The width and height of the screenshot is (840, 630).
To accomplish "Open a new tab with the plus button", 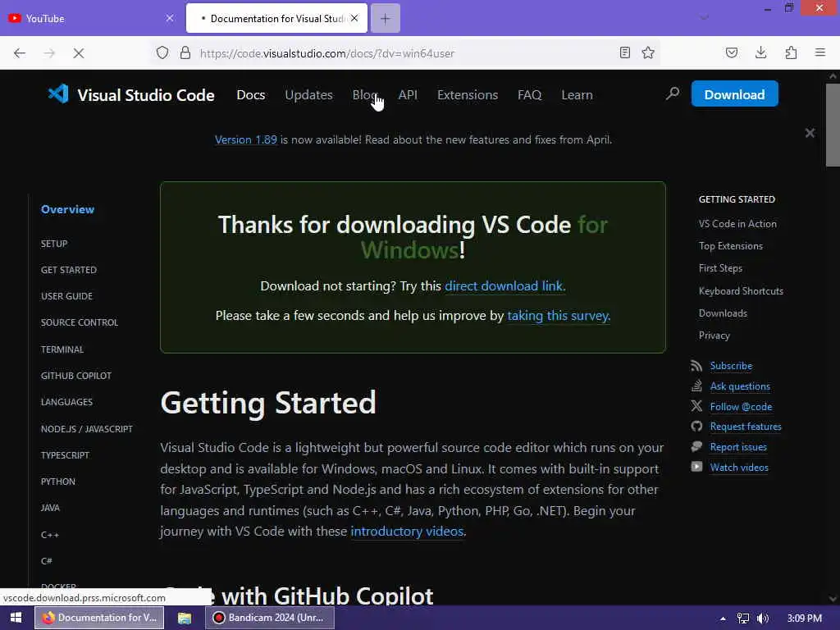I will coord(386,19).
